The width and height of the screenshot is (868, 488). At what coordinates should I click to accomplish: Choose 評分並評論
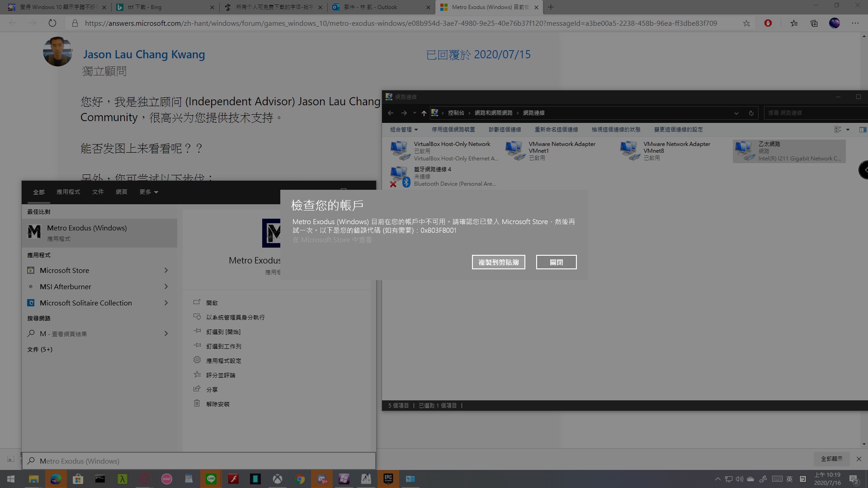point(221,375)
